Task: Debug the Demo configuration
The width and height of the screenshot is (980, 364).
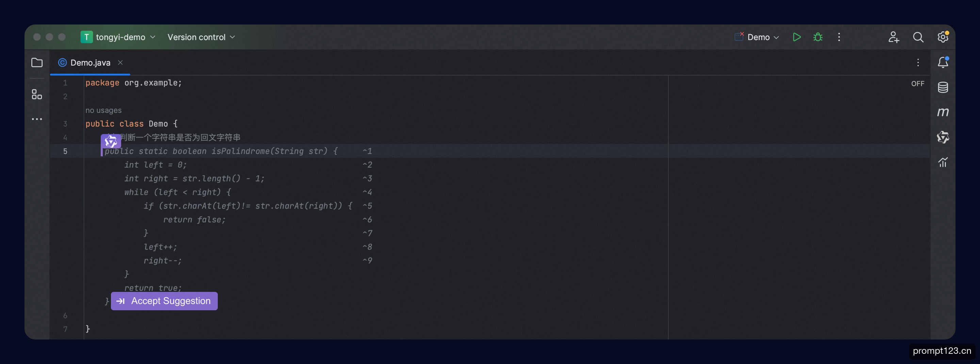Action: [818, 37]
